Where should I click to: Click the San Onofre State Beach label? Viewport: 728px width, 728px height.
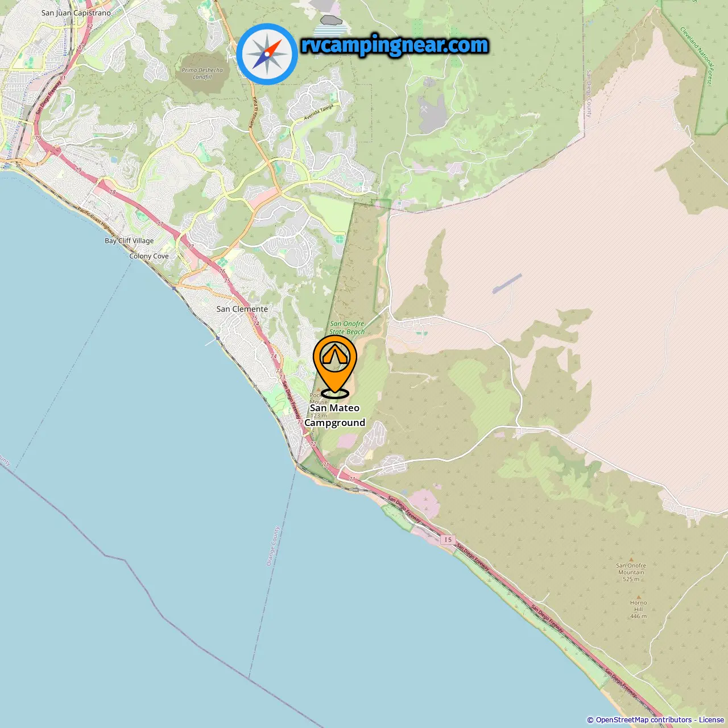pyautogui.click(x=347, y=328)
